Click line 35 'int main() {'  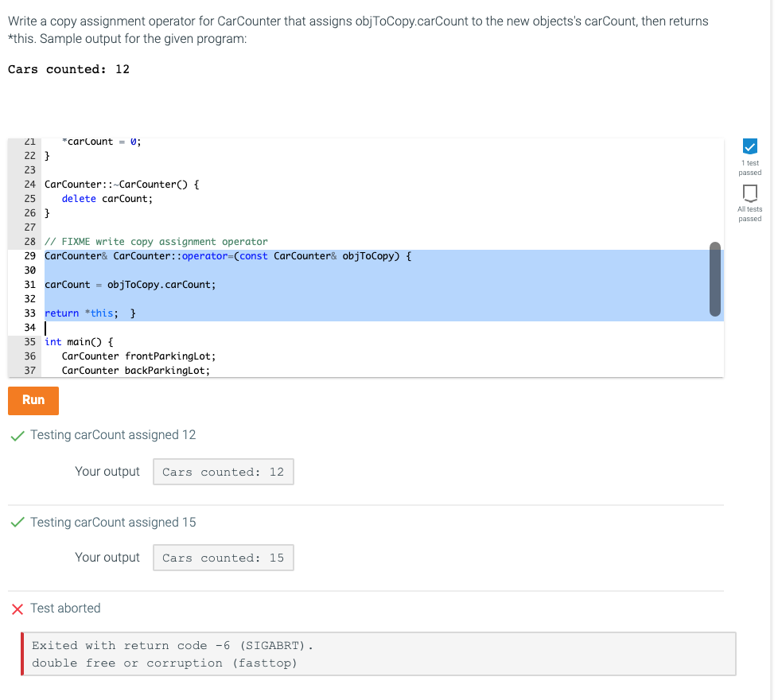[x=79, y=342]
